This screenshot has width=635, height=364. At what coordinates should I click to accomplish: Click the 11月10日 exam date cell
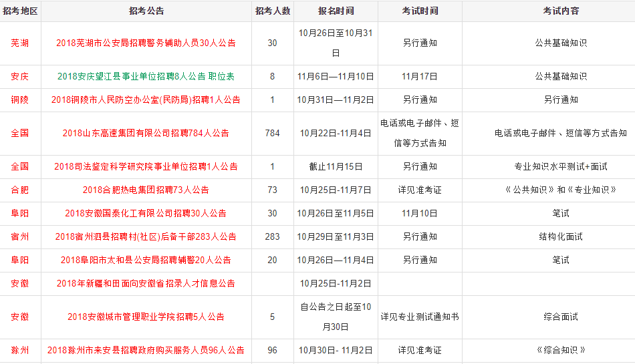pyautogui.click(x=420, y=214)
